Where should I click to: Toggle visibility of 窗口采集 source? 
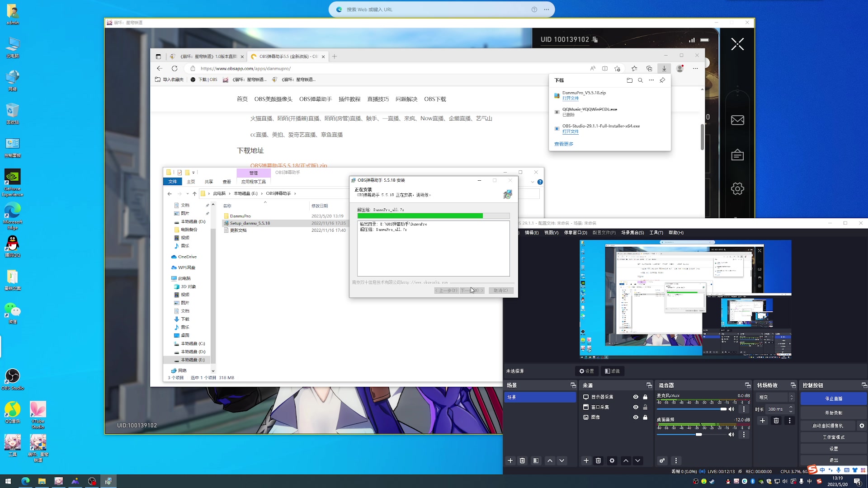point(636,407)
